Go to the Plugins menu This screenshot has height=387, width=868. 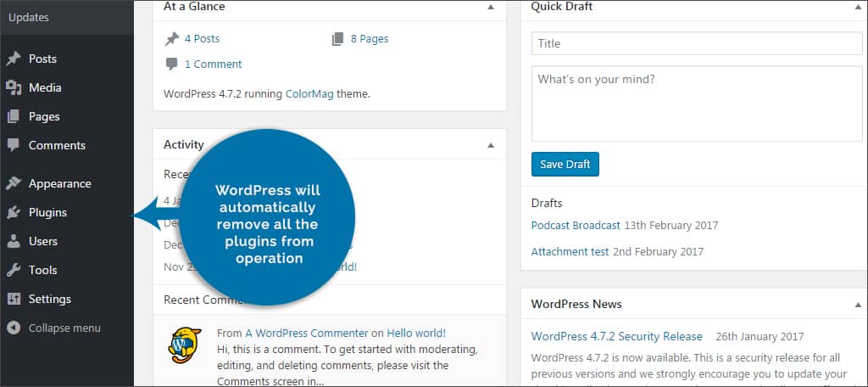coord(47,212)
